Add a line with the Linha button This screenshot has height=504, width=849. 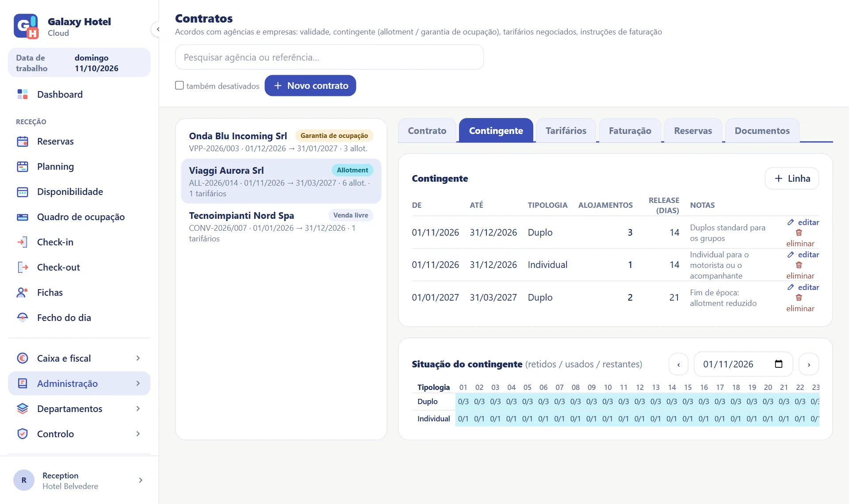point(792,178)
